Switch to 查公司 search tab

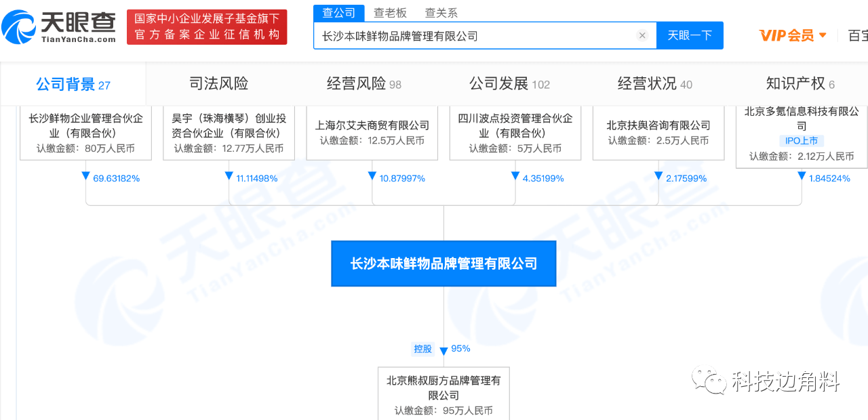coord(339,13)
